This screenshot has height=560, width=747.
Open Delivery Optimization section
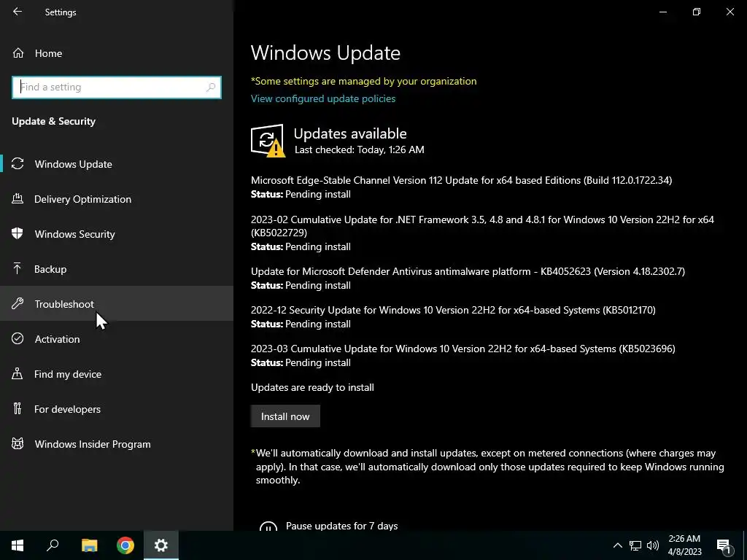117,199
